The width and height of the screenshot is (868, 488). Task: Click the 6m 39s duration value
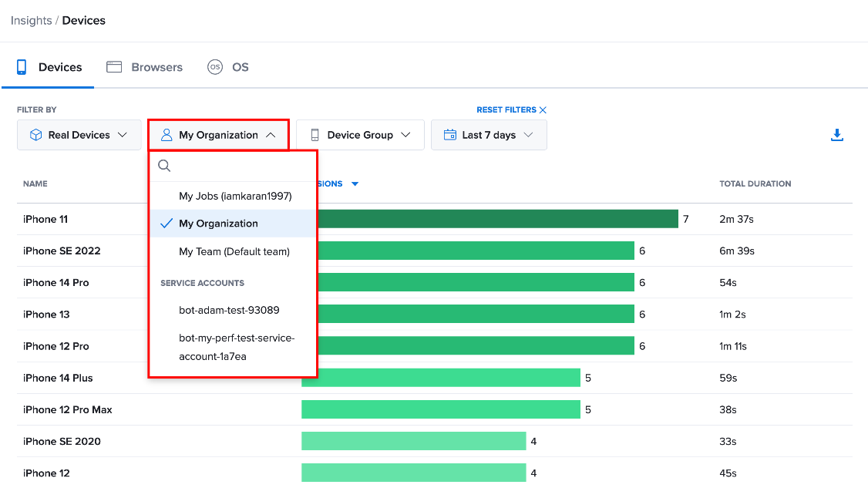click(x=737, y=251)
